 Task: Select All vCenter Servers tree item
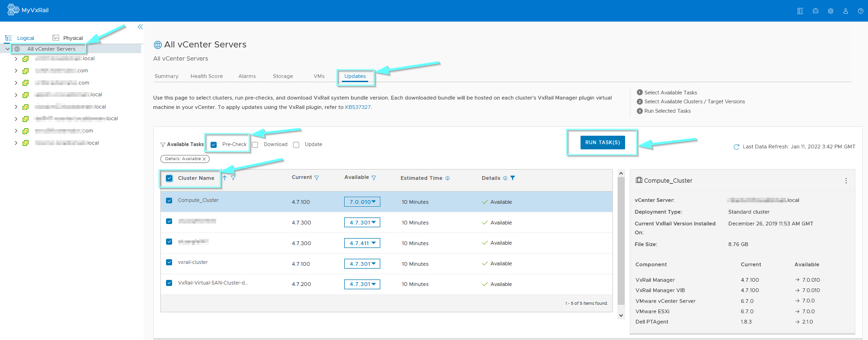tap(51, 49)
